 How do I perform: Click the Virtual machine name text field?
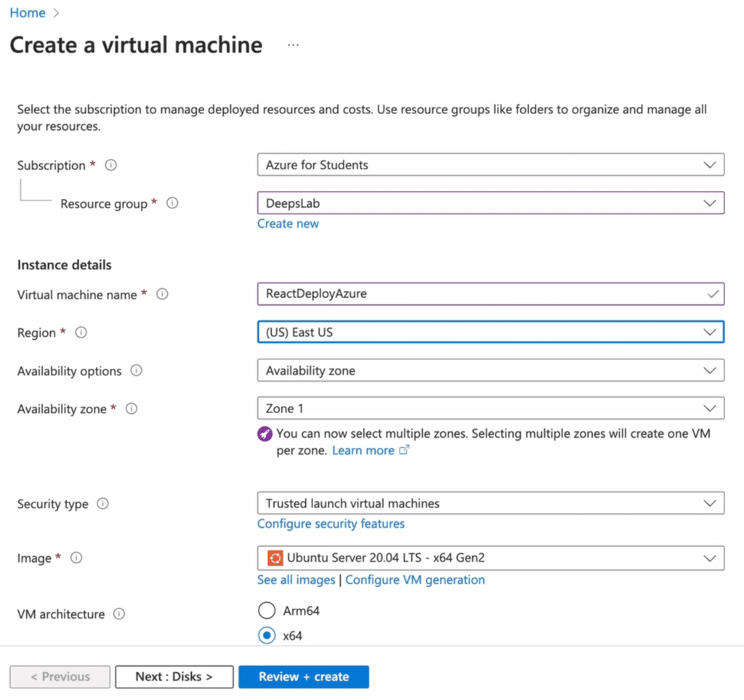[480, 294]
